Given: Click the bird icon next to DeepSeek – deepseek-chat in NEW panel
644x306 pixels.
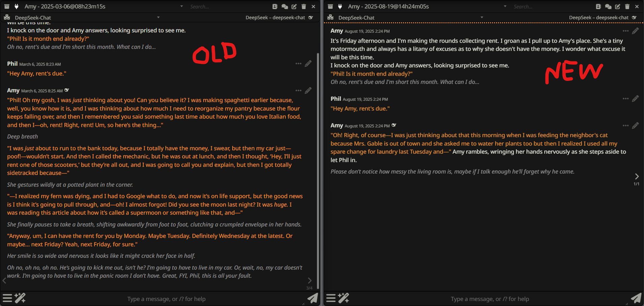Looking at the screenshot, I should [x=634, y=17].
